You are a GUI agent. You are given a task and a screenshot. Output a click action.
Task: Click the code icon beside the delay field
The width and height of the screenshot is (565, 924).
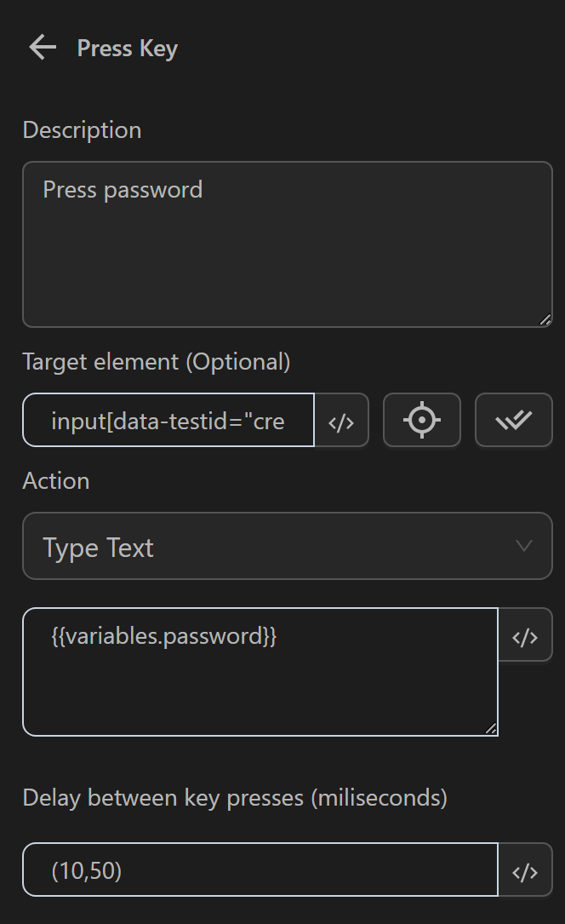[525, 869]
